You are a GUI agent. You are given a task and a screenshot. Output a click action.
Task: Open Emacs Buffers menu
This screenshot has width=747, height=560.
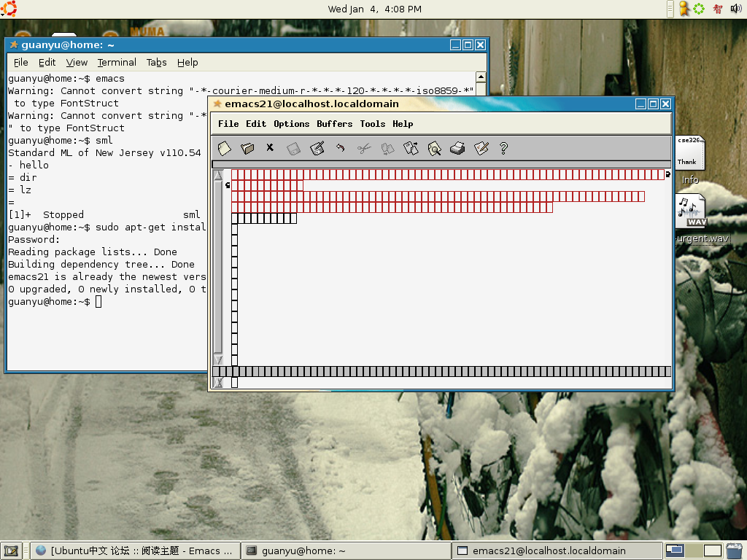(x=334, y=124)
